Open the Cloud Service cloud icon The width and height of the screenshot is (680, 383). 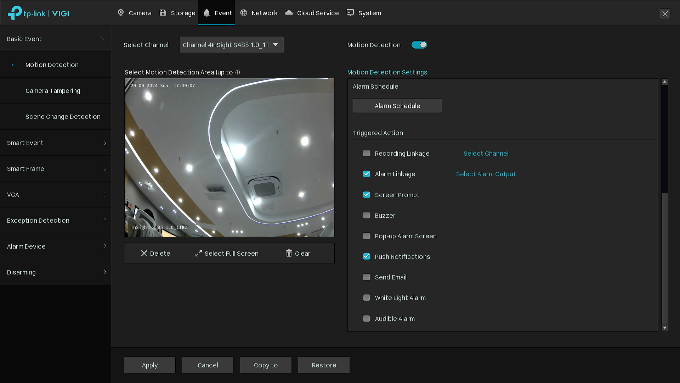coord(289,13)
